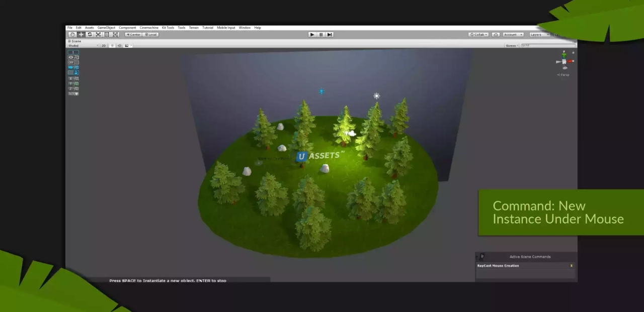Open the Shaded draw mode dropdown
Viewport: 644px width, 312px height.
[84, 46]
